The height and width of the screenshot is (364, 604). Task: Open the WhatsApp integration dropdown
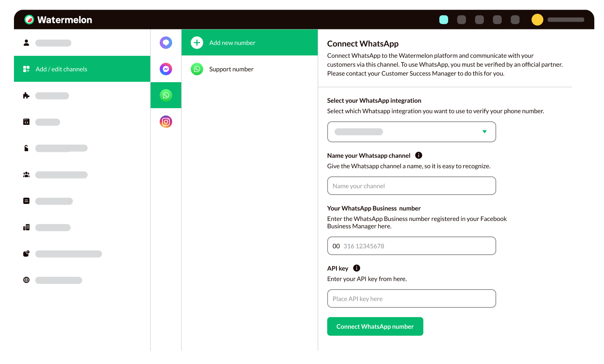[x=412, y=132]
